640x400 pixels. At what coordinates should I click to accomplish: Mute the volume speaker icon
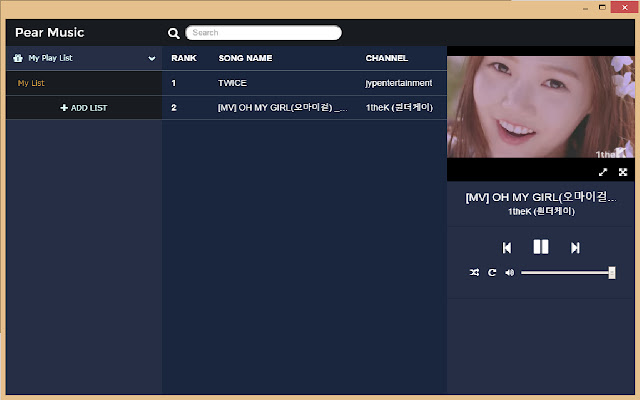[509, 272]
